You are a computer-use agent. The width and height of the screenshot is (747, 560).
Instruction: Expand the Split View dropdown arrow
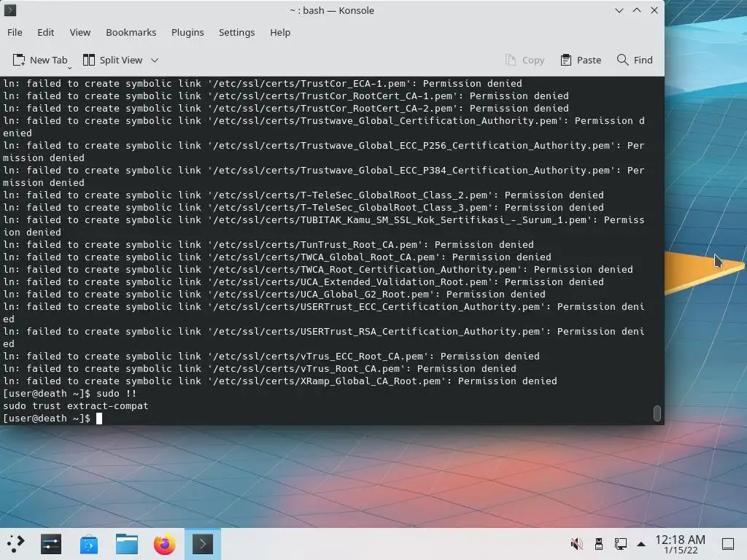(155, 60)
